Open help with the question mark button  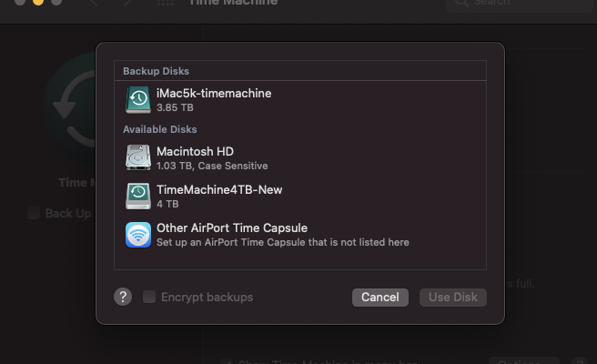(x=123, y=297)
